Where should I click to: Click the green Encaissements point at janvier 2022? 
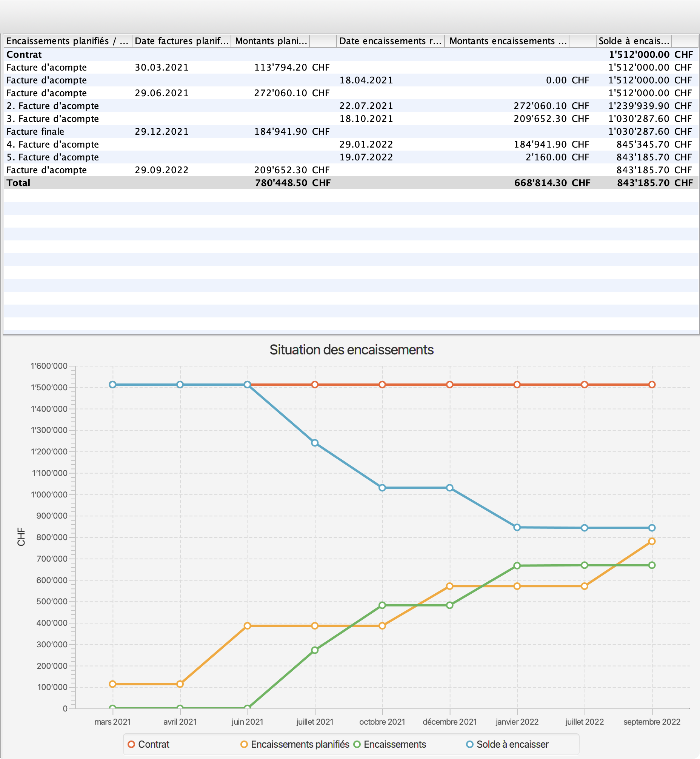coord(517,566)
